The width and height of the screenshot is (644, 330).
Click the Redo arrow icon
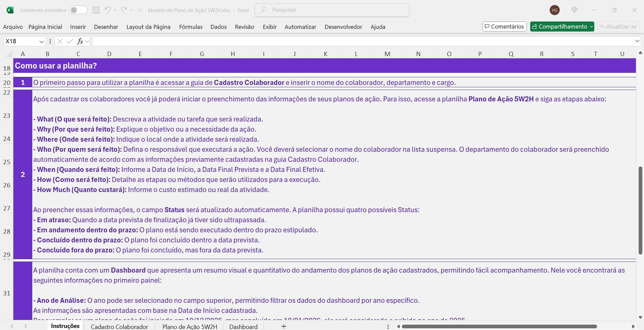point(124,10)
